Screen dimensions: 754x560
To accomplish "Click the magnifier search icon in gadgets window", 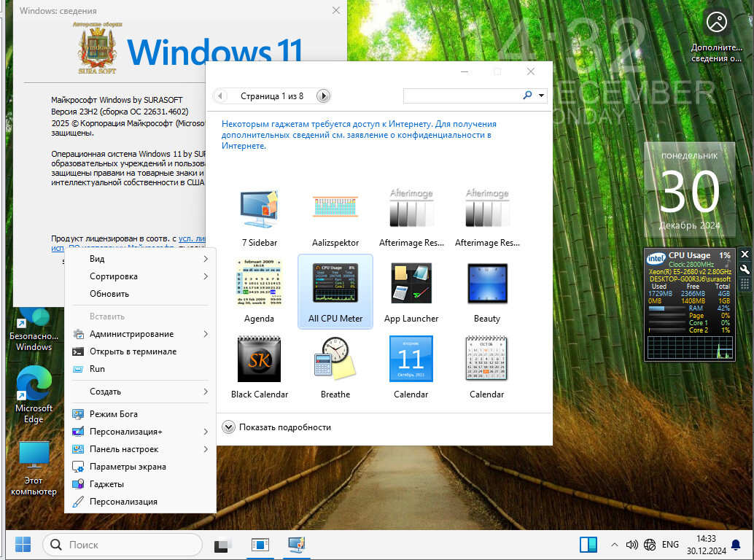I will pos(527,96).
